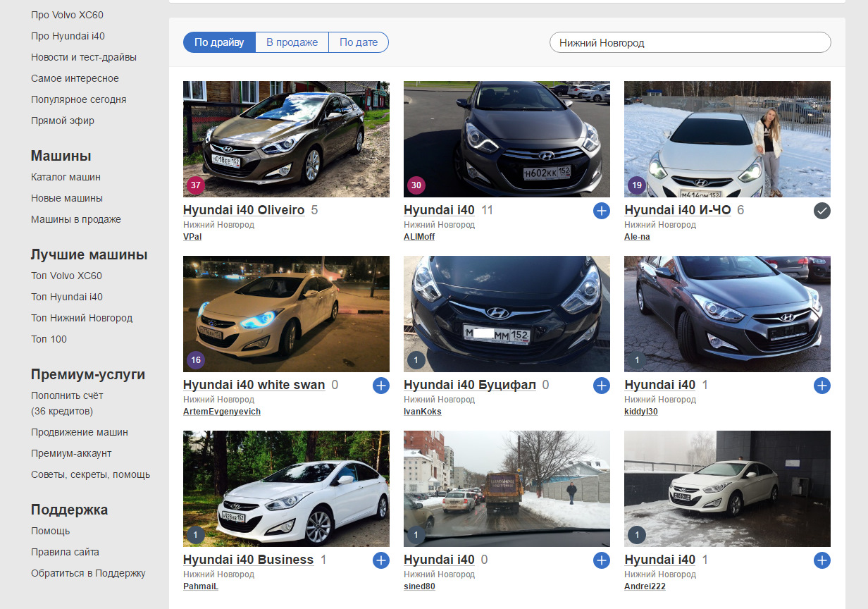
Task: Open Hyundai i40 Буцифал title link
Action: [x=470, y=385]
